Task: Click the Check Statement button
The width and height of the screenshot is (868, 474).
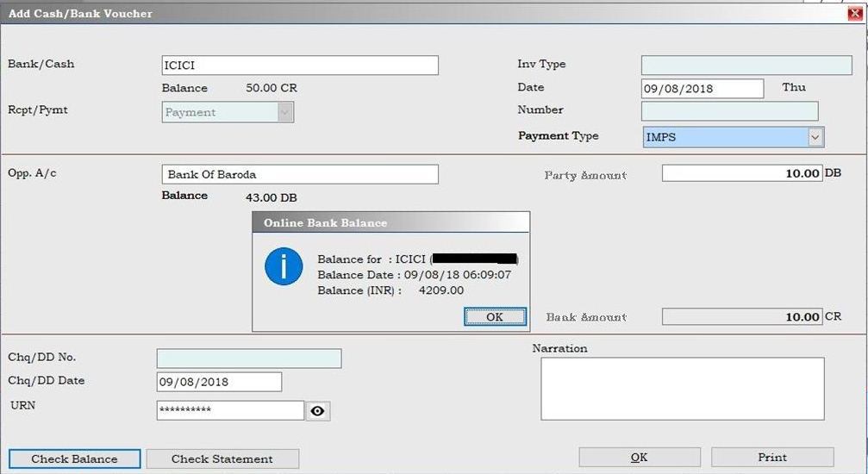Action: coord(222,458)
